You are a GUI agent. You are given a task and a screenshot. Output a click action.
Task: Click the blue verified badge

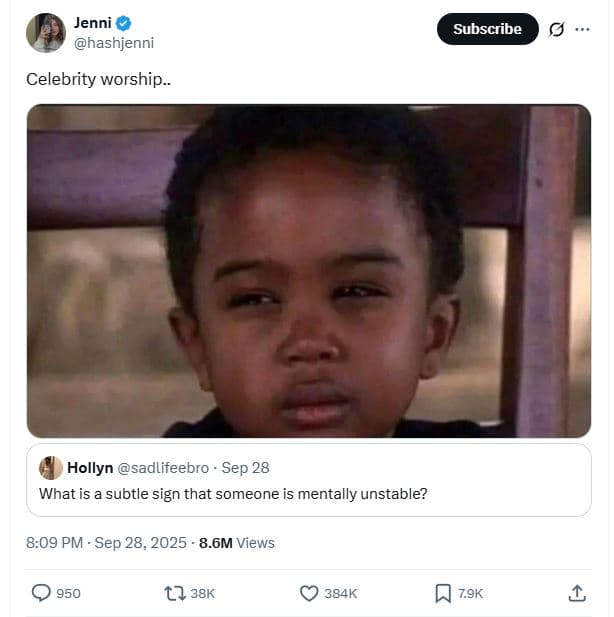click(124, 23)
